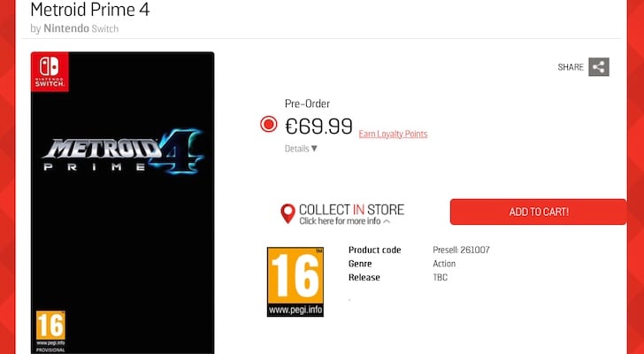This screenshot has width=644, height=354.
Task: Click the Nintendo brand link under title
Action: pos(66,28)
